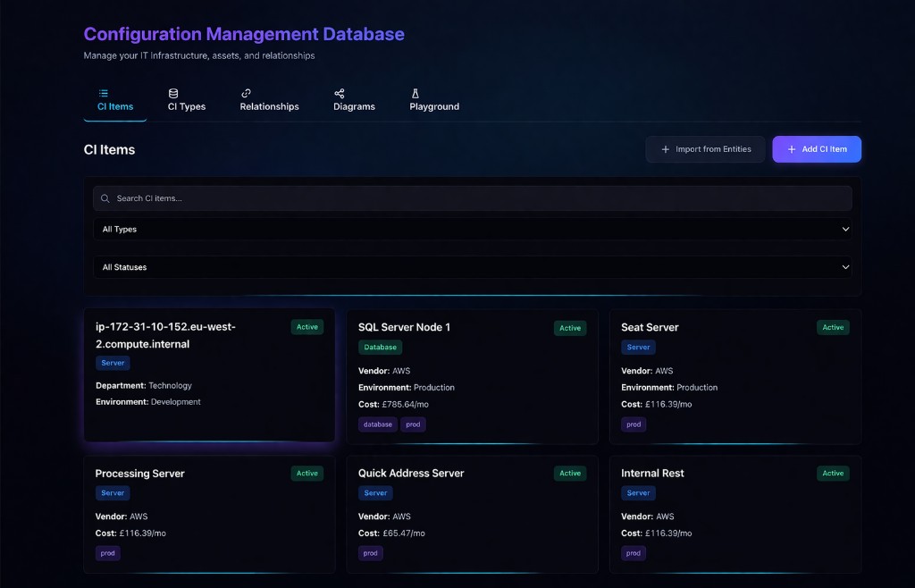
Task: Click the Server badge on Processing Server card
Action: coord(113,493)
